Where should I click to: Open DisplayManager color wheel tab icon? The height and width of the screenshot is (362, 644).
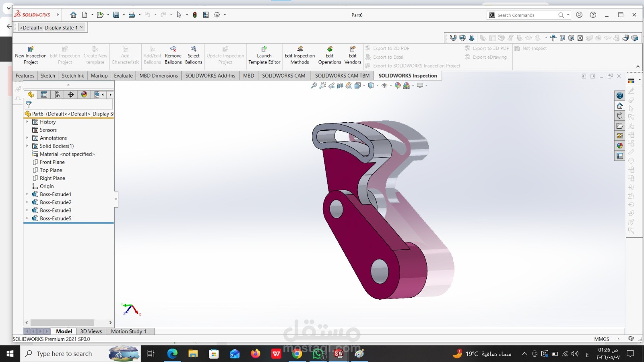point(84,95)
